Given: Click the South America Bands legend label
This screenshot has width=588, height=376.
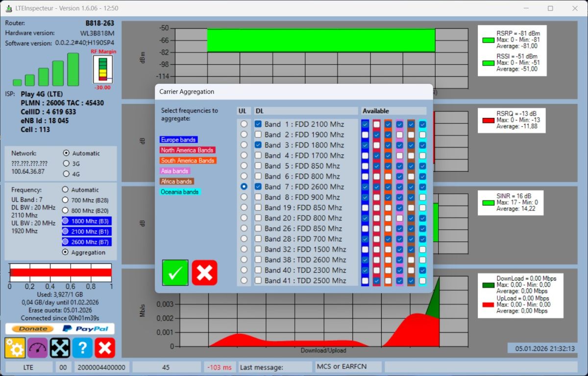Looking at the screenshot, I should (x=188, y=161).
